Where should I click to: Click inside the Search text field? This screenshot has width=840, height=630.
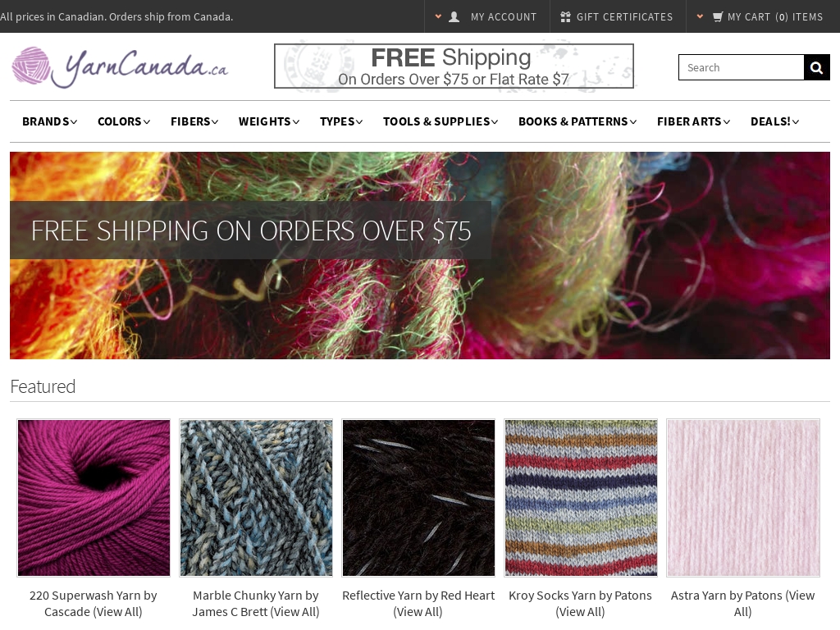click(742, 67)
